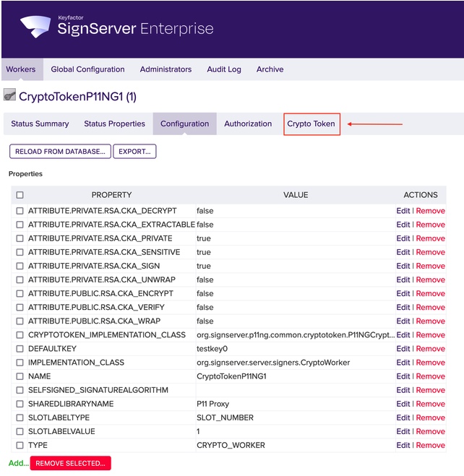Image resolution: width=464 pixels, height=476 pixels.
Task: Check the DEFAULTKEY property checkbox
Action: 20,349
